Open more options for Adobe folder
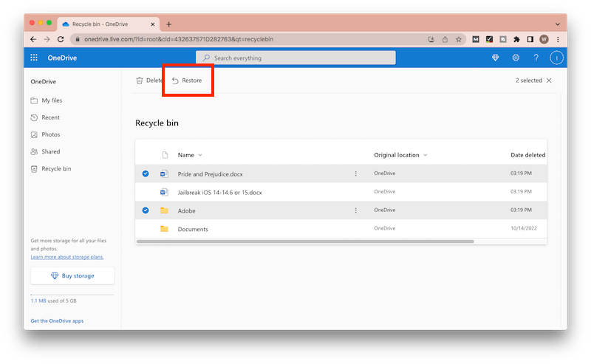 355,210
